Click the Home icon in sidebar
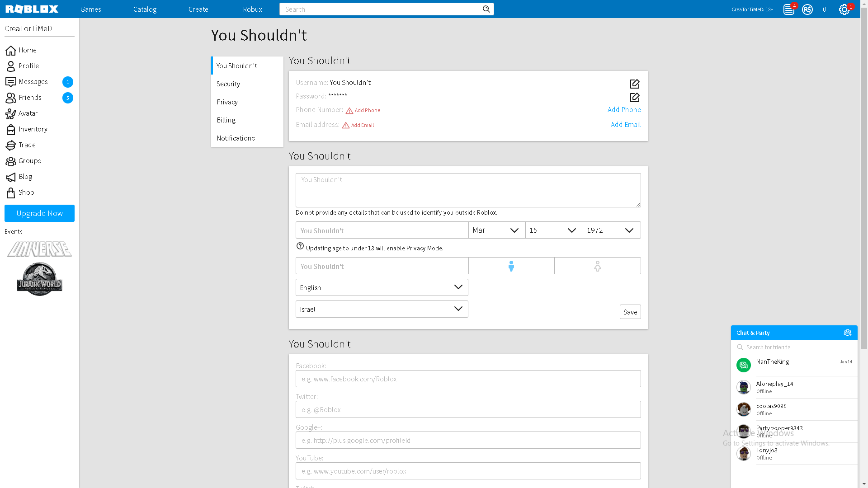 (x=11, y=50)
